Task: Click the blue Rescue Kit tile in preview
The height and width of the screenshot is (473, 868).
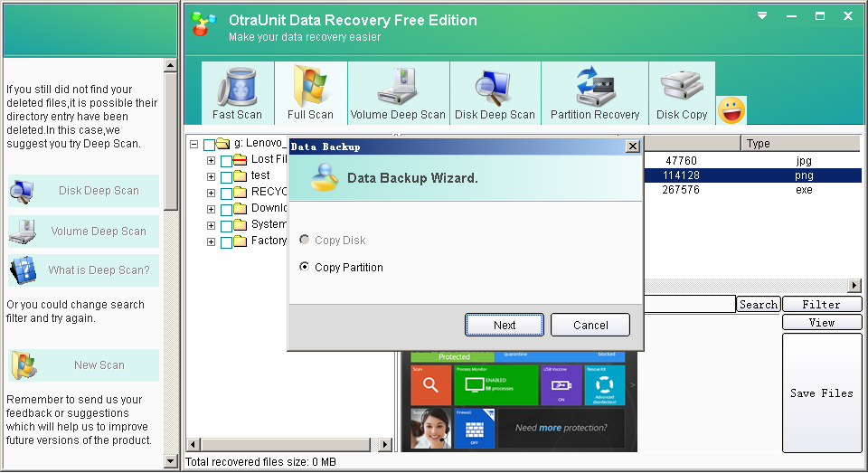Action: (605, 385)
